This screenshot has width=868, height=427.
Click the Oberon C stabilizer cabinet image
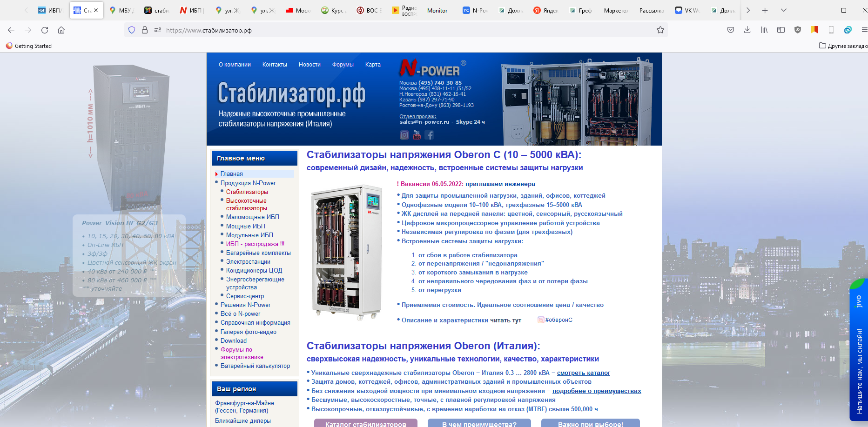tap(347, 252)
